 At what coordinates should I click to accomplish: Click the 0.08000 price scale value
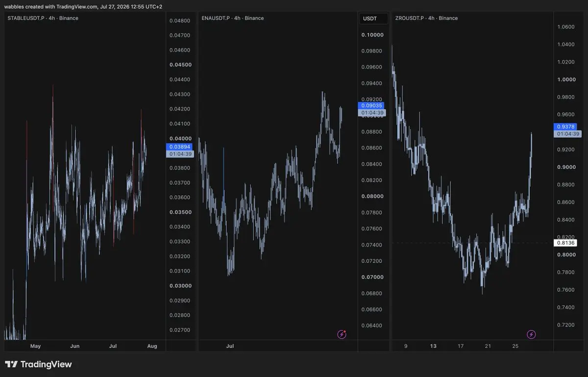click(x=372, y=196)
